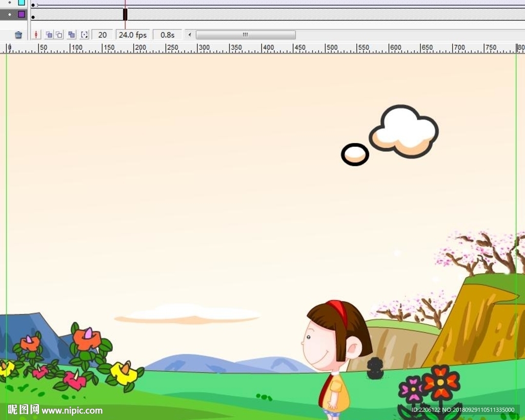Click the current frame number field
The height and width of the screenshot is (420, 525).
[x=103, y=35]
